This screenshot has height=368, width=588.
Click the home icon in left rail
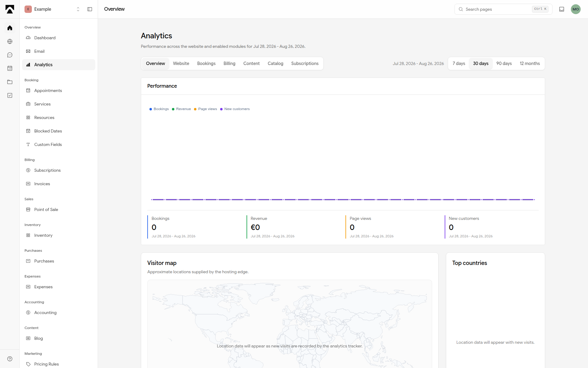pyautogui.click(x=10, y=28)
